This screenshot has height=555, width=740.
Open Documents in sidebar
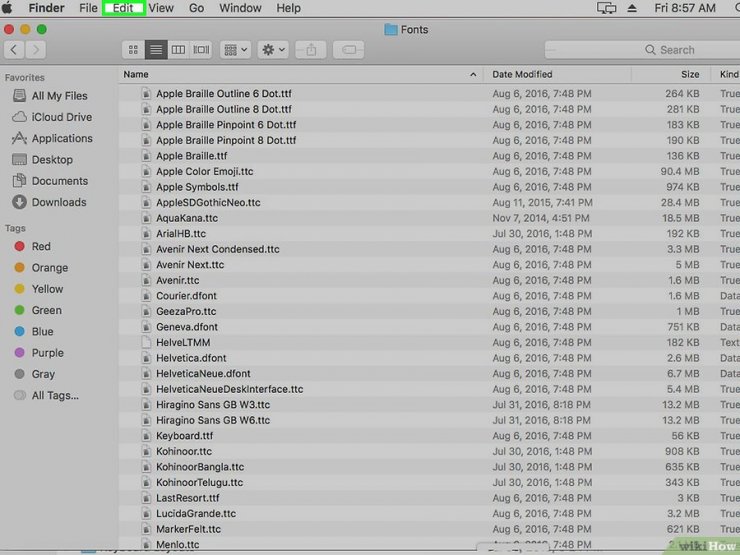pyautogui.click(x=59, y=181)
